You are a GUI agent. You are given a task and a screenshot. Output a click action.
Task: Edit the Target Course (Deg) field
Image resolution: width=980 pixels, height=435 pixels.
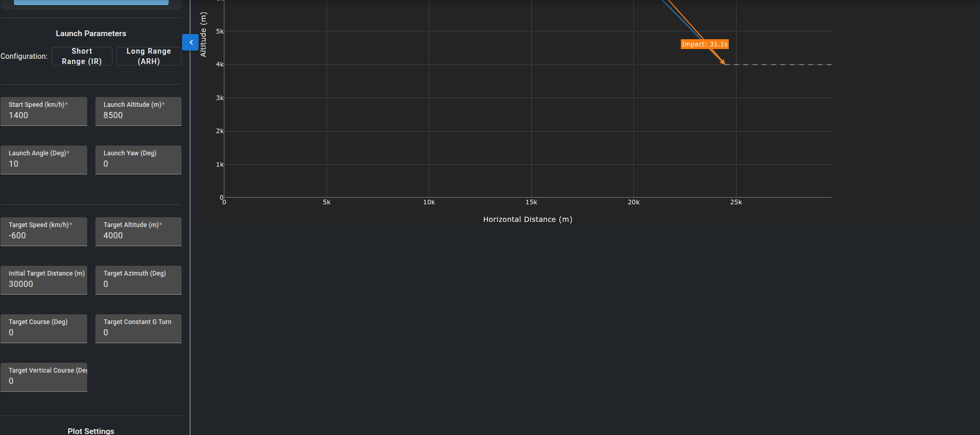(x=44, y=332)
